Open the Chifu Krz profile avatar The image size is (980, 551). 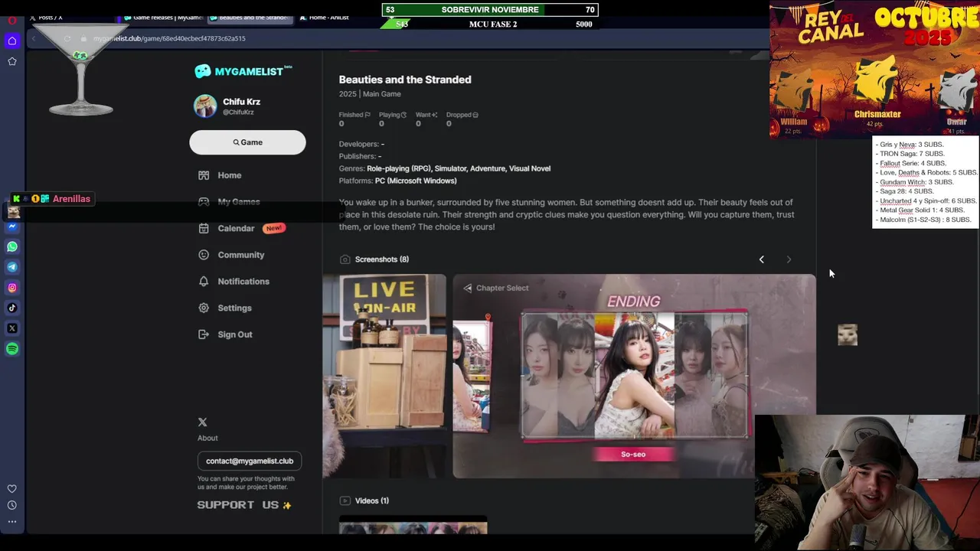click(205, 106)
